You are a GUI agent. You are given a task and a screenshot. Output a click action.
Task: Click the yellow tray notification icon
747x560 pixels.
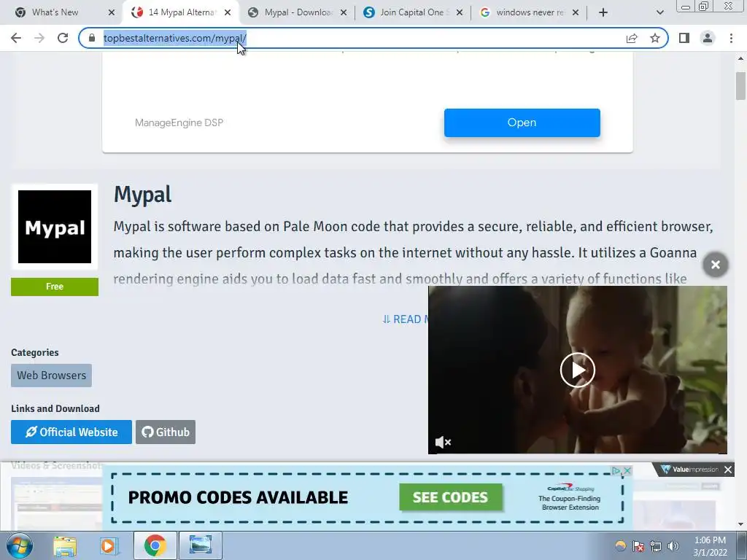[x=620, y=546]
